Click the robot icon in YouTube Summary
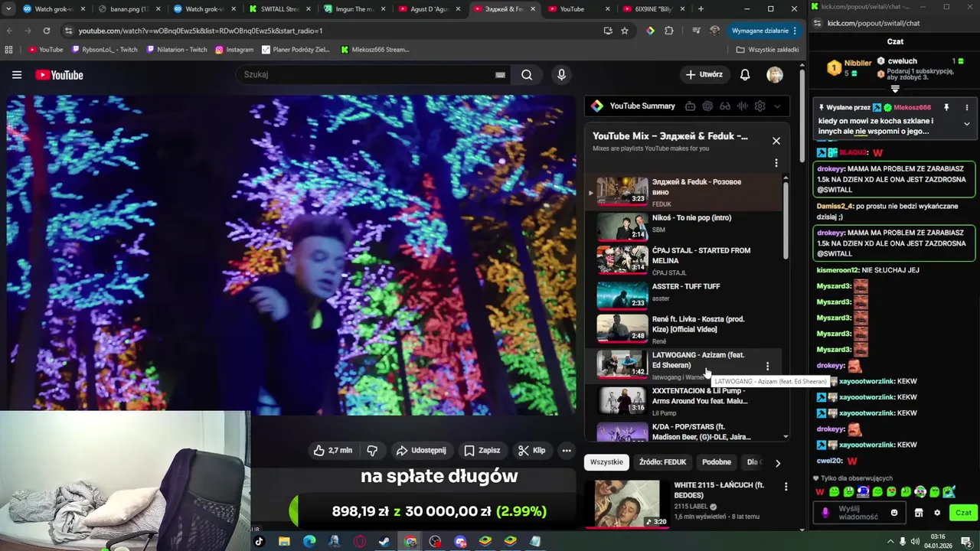The image size is (980, 551). (690, 106)
